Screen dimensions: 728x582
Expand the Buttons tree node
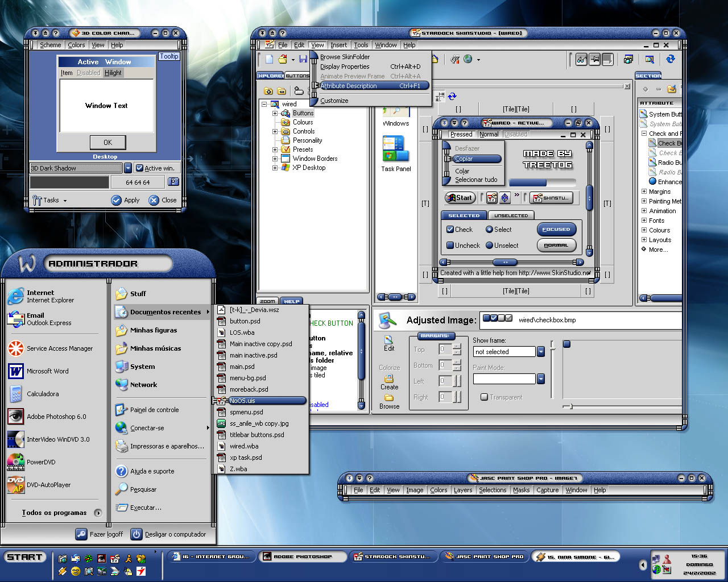point(275,113)
